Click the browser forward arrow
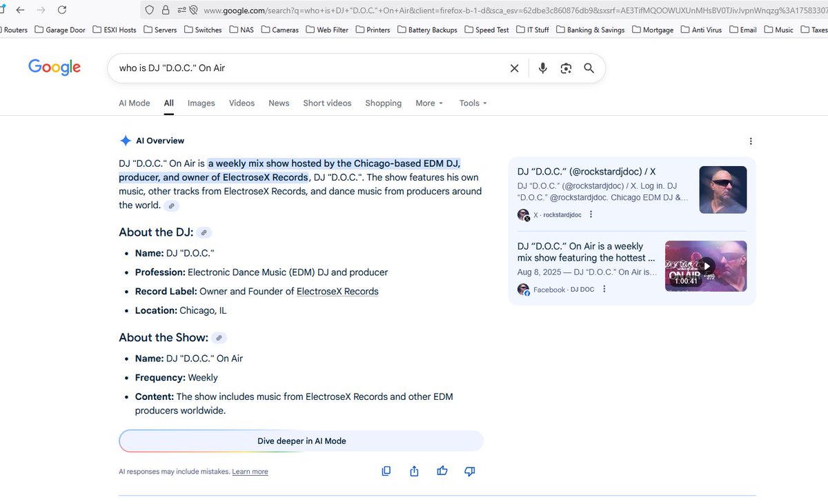The width and height of the screenshot is (828, 504). tap(41, 10)
